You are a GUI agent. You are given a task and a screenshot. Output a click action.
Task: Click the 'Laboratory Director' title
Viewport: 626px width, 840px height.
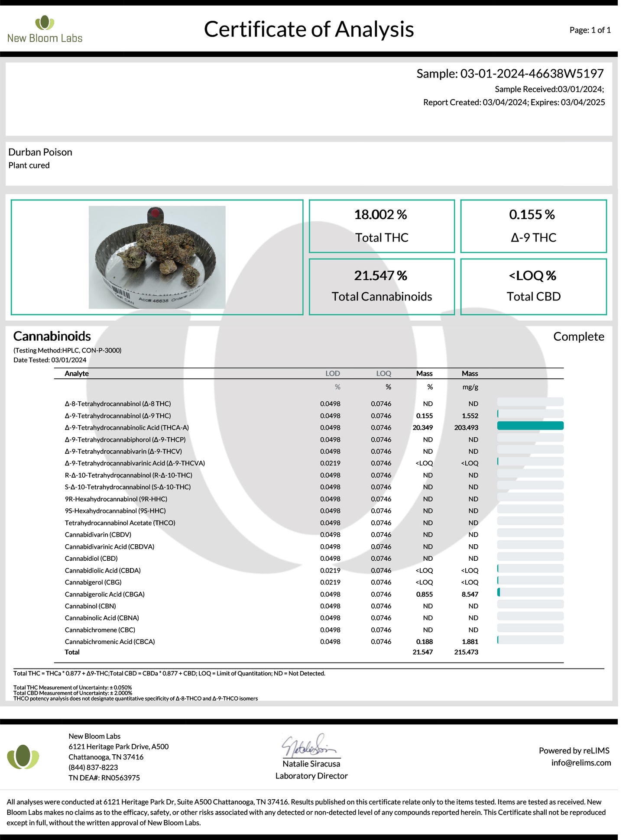point(311,776)
